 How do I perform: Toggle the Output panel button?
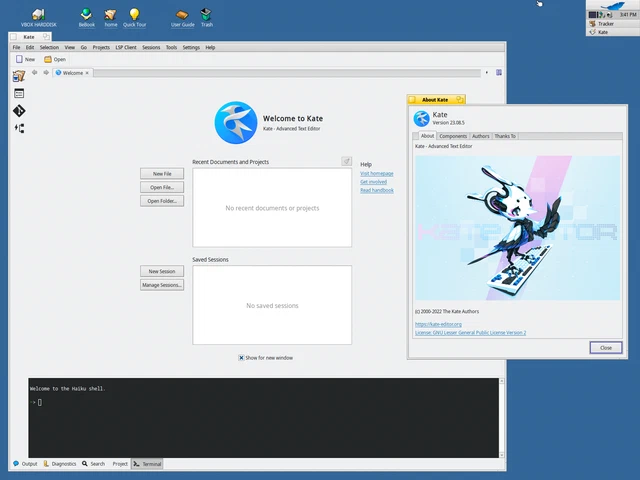pos(25,464)
